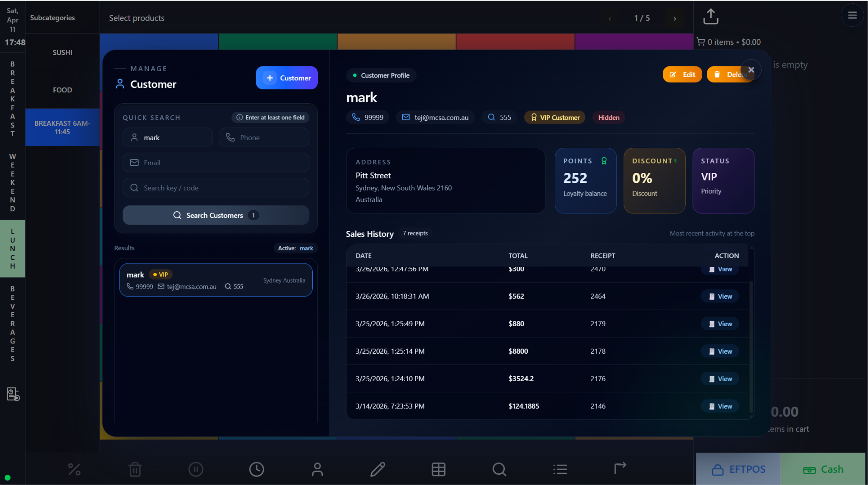Click the pencil edit icon in bottom toolbar

(378, 469)
